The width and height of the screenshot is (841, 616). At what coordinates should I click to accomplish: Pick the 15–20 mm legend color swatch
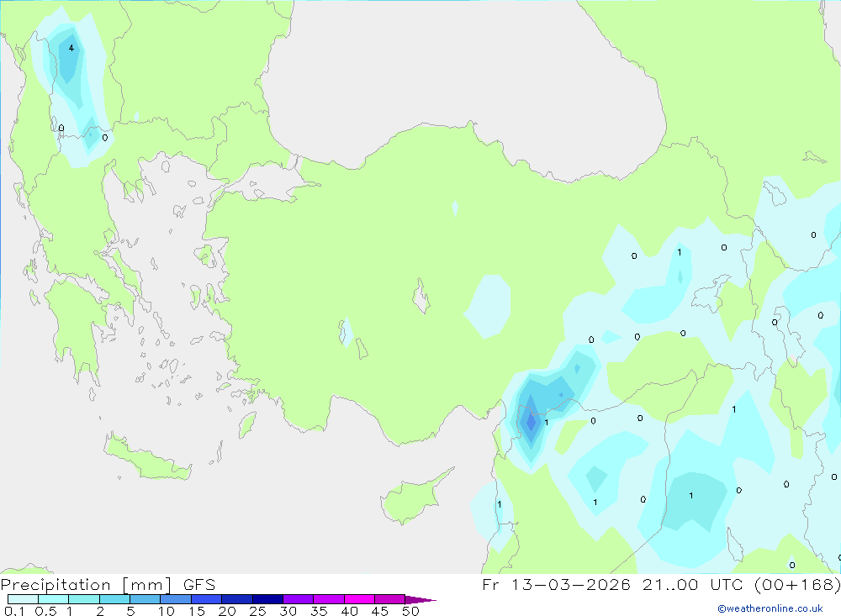207,599
